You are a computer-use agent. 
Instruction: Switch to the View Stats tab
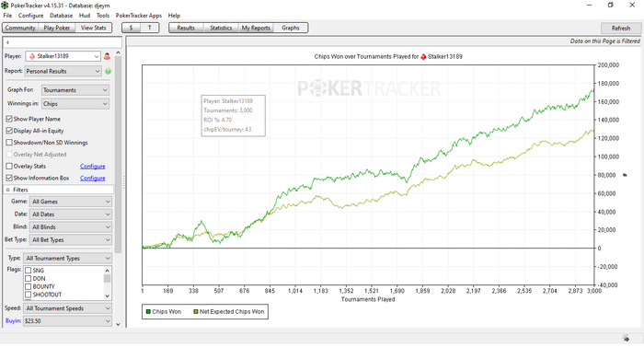(x=93, y=28)
